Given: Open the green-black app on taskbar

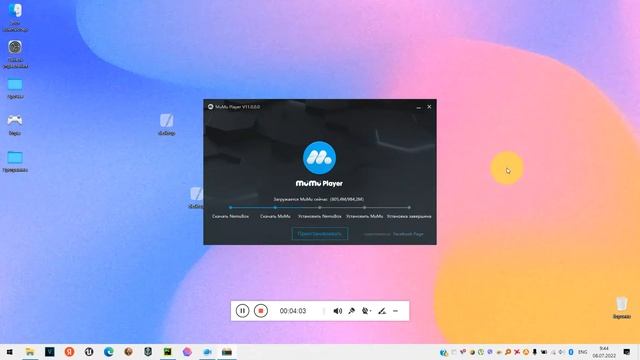Looking at the screenshot, I should click(x=168, y=352).
